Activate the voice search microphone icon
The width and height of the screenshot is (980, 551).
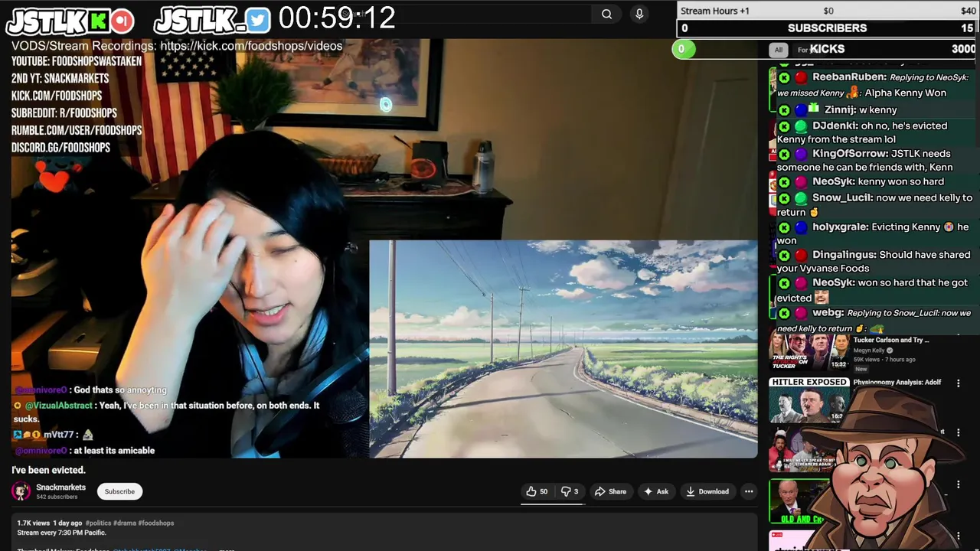(639, 14)
